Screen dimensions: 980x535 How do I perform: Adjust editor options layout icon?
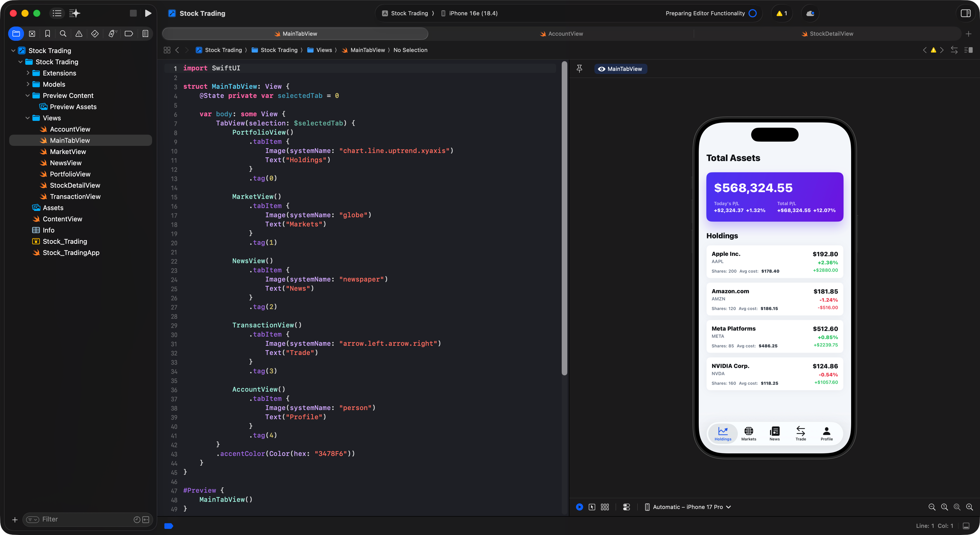(x=968, y=50)
